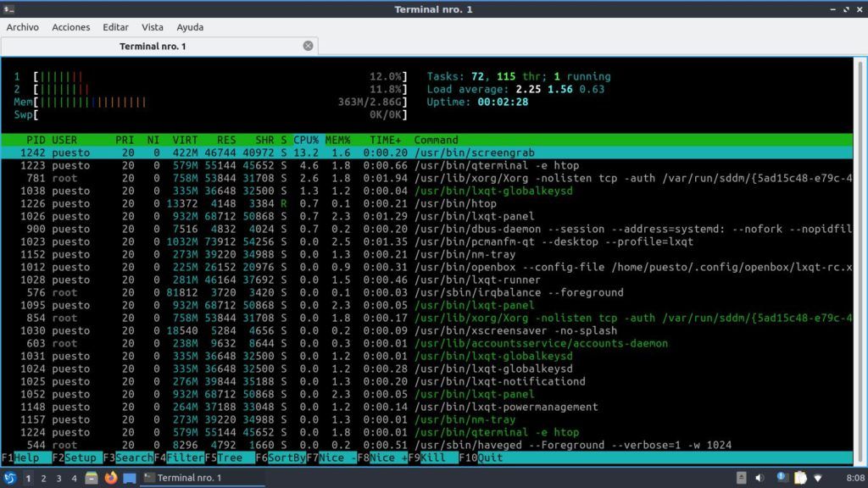Viewport: 868px width, 488px height.
Task: Launch the file manager from the panel
Action: point(92,479)
